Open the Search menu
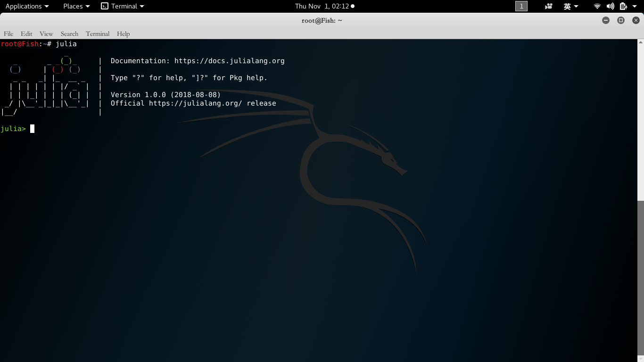Image resolution: width=644 pixels, height=362 pixels. [x=69, y=33]
